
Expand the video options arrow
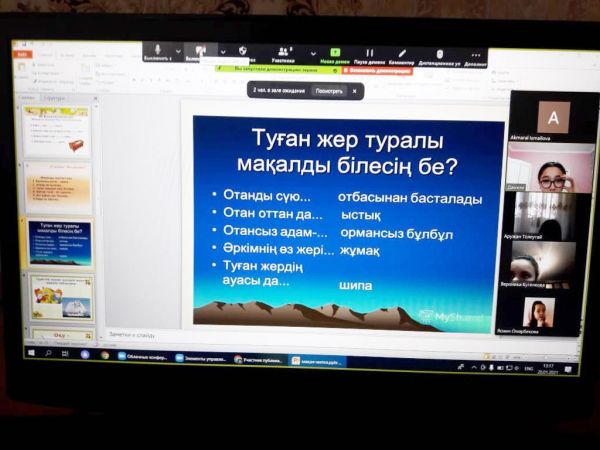click(222, 51)
